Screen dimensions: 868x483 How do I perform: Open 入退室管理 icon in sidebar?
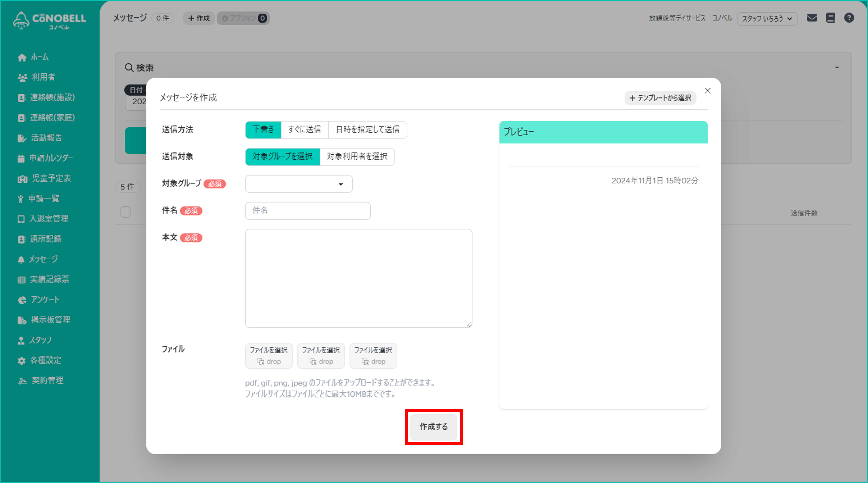point(21,219)
